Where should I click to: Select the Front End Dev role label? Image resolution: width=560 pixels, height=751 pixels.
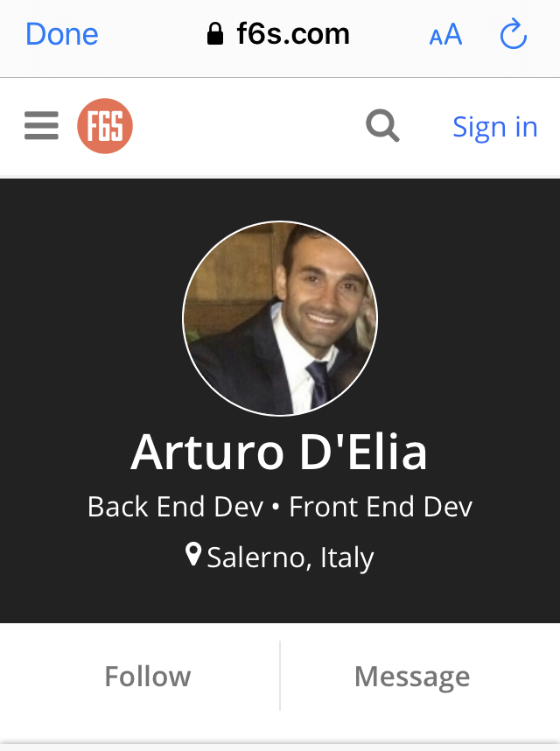[381, 507]
